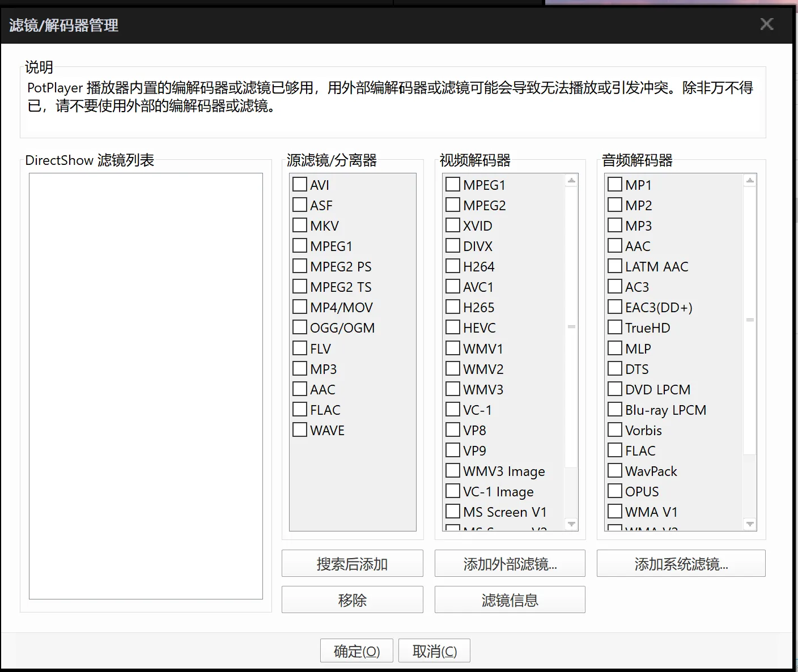The height and width of the screenshot is (672, 798).
Task: Check the TrueHD audio decoder
Action: [614, 327]
